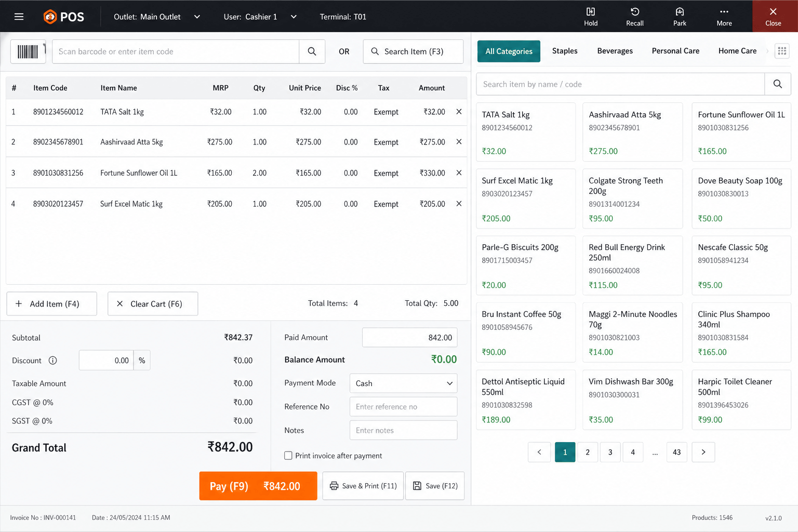Remove Fortune Sunflower Oil 1L from cart
The height and width of the screenshot is (532, 798).
pyautogui.click(x=459, y=173)
